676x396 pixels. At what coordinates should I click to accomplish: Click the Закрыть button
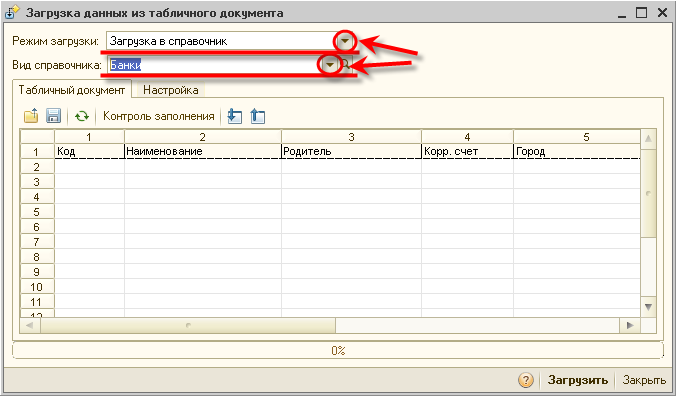(644, 380)
